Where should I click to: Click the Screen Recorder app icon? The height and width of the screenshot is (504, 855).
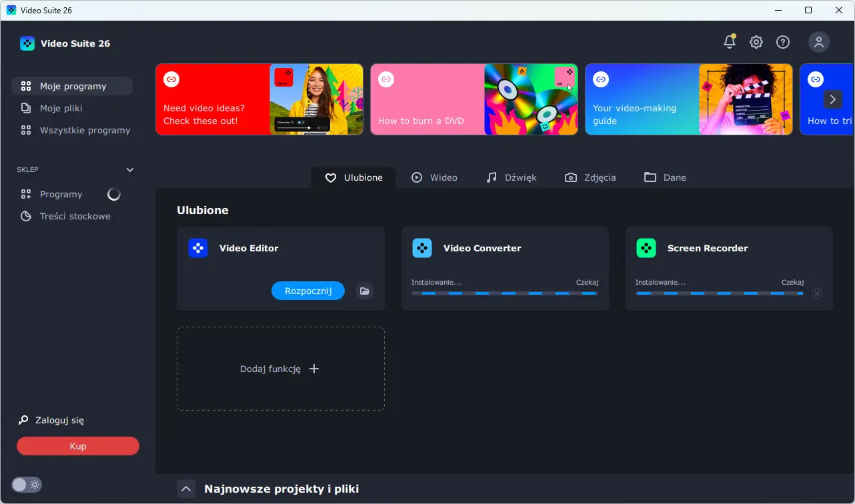[x=646, y=247]
